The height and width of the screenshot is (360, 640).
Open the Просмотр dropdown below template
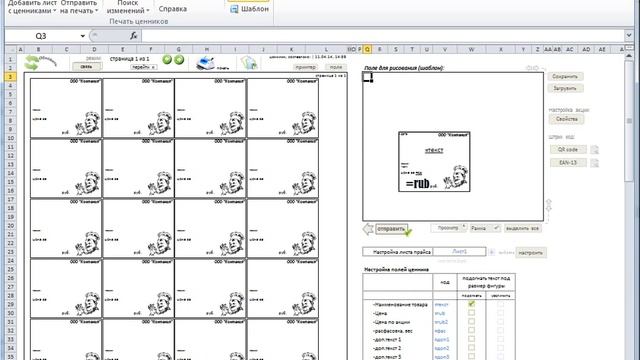point(449,228)
